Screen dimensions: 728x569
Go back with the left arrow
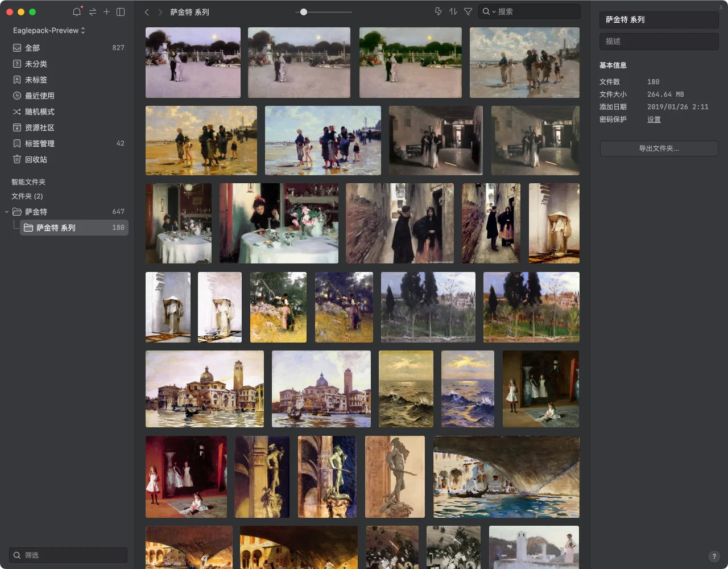click(x=147, y=12)
